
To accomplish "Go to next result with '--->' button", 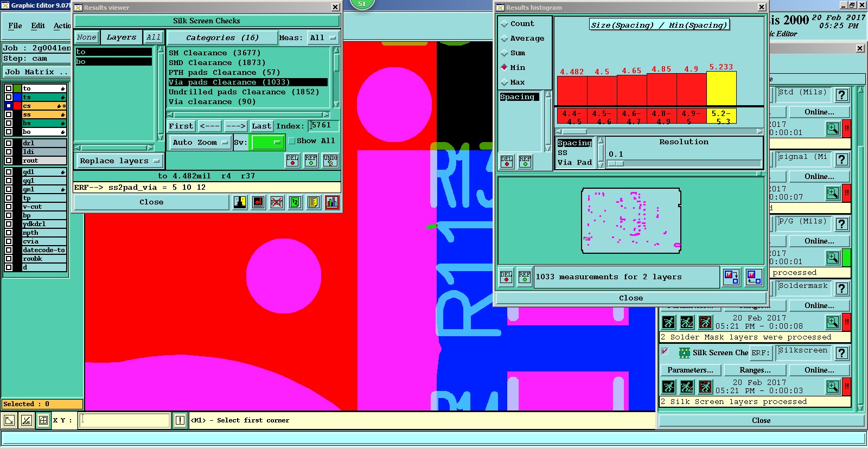I will pos(236,126).
